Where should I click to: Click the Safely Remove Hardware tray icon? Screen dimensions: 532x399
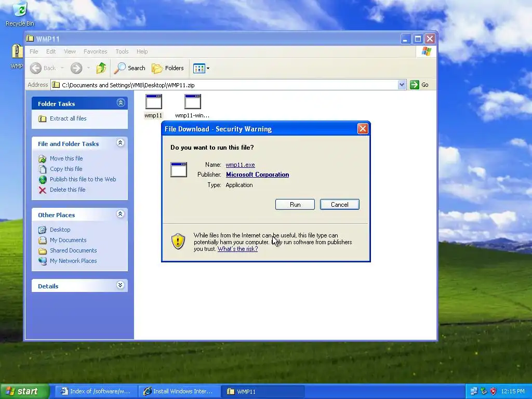(484, 391)
